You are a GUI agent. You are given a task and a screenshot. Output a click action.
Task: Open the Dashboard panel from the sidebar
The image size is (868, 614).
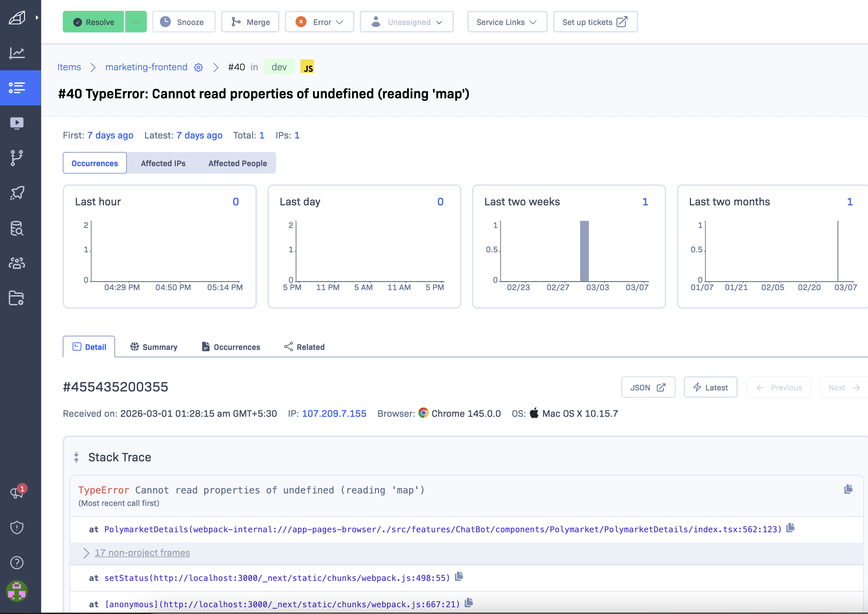17,53
